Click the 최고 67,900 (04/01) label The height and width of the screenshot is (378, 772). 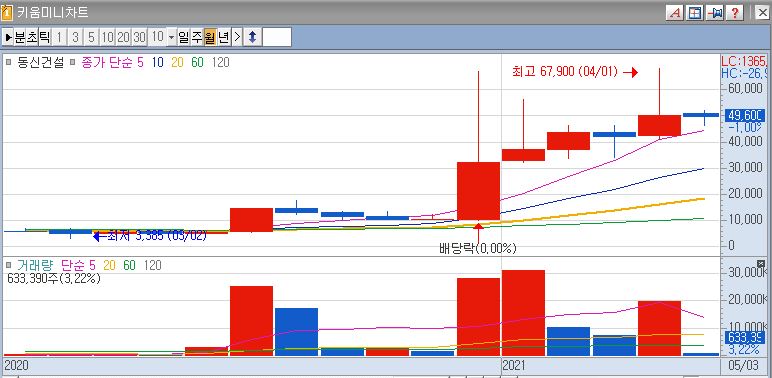pyautogui.click(x=565, y=72)
